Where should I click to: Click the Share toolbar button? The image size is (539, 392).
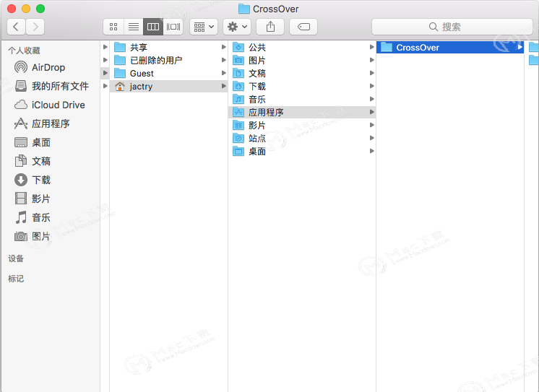pyautogui.click(x=270, y=27)
